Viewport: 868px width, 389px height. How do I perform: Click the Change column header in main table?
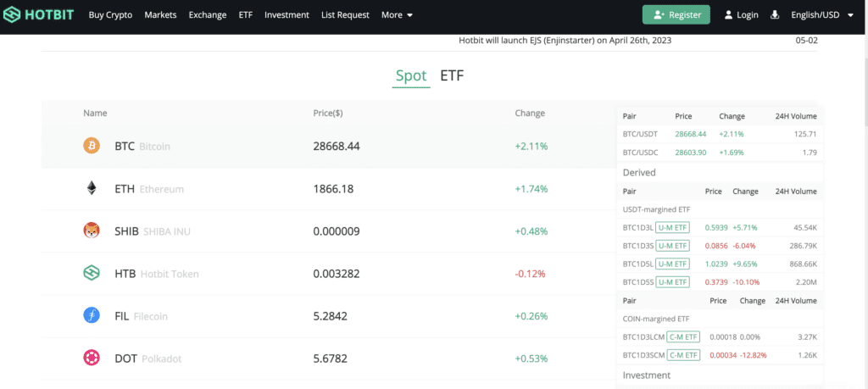530,113
